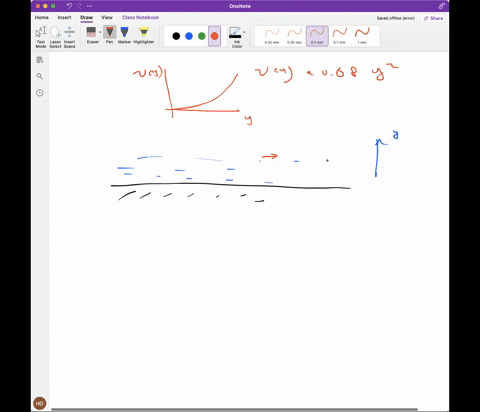Expand the Eraser options arrow
This screenshot has height=412, width=480.
[x=100, y=32]
